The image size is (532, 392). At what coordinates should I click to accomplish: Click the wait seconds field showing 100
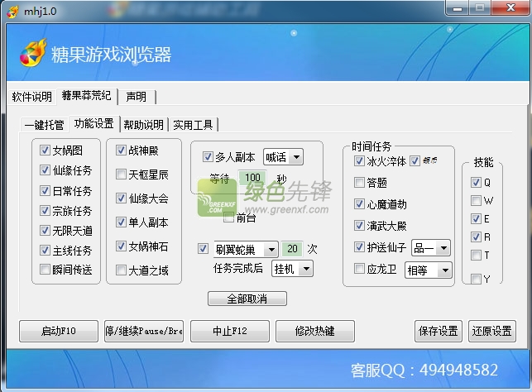click(252, 177)
